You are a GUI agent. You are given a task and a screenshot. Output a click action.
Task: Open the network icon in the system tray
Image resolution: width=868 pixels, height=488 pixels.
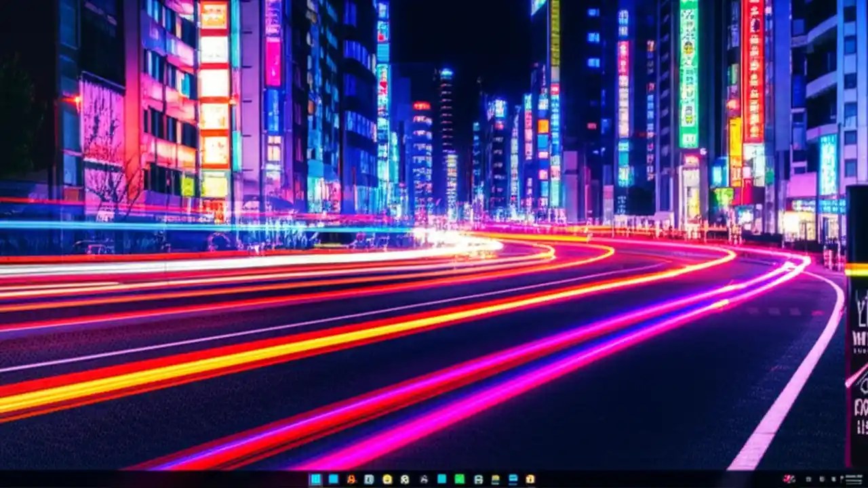pos(822,479)
